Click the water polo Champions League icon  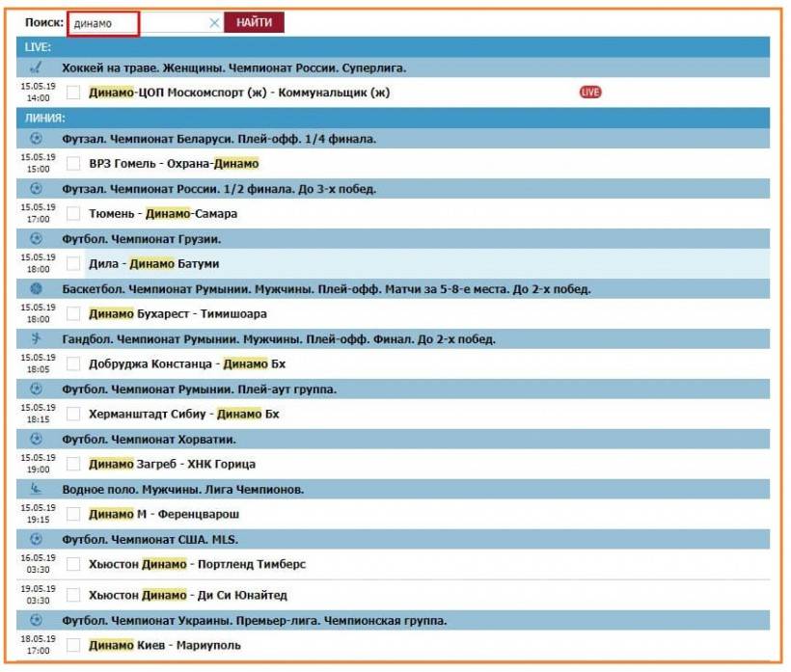point(37,489)
